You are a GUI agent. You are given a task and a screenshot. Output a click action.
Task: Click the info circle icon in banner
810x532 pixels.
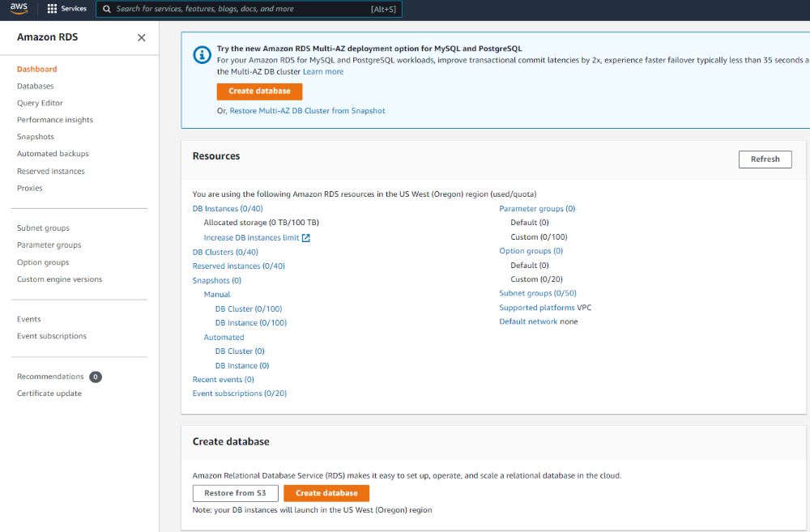click(x=202, y=55)
